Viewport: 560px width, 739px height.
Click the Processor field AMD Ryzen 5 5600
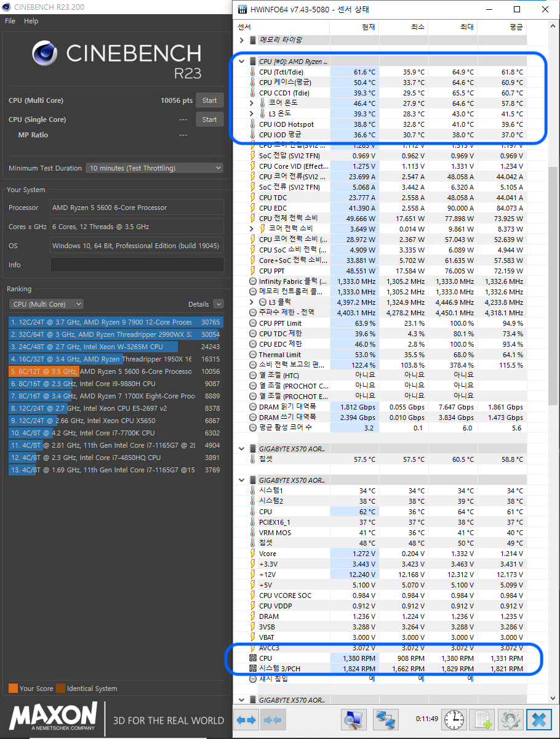tap(137, 208)
